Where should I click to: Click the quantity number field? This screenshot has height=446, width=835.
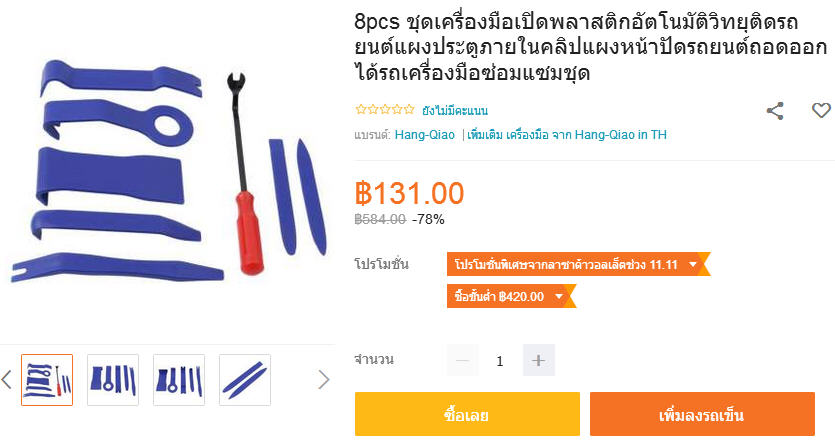[500, 361]
